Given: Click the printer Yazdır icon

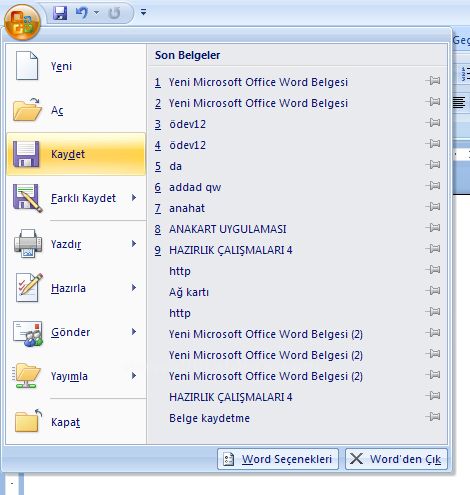Looking at the screenshot, I should tap(28, 243).
